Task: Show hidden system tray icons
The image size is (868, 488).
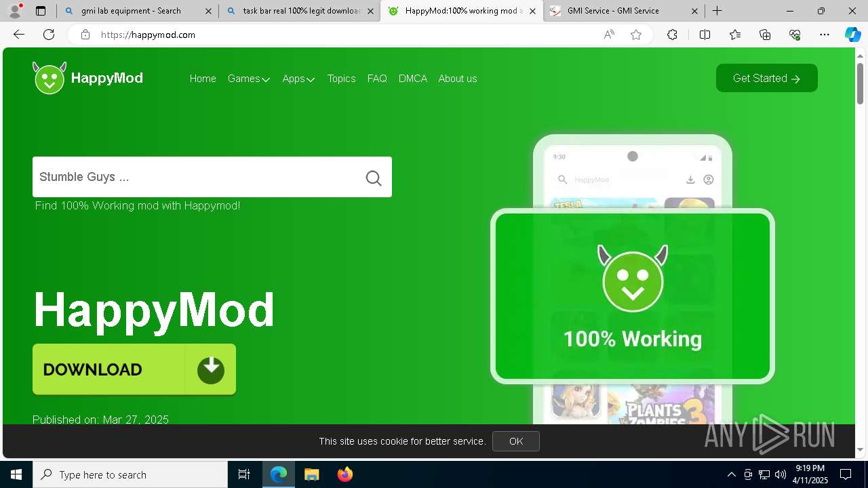Action: (731, 474)
